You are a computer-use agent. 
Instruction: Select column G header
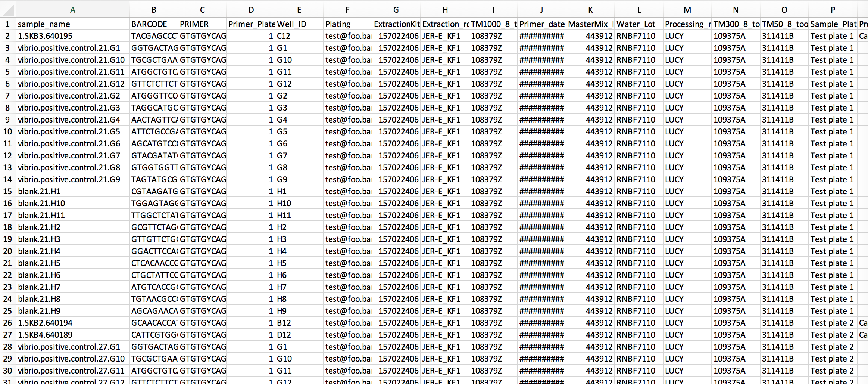pos(396,10)
